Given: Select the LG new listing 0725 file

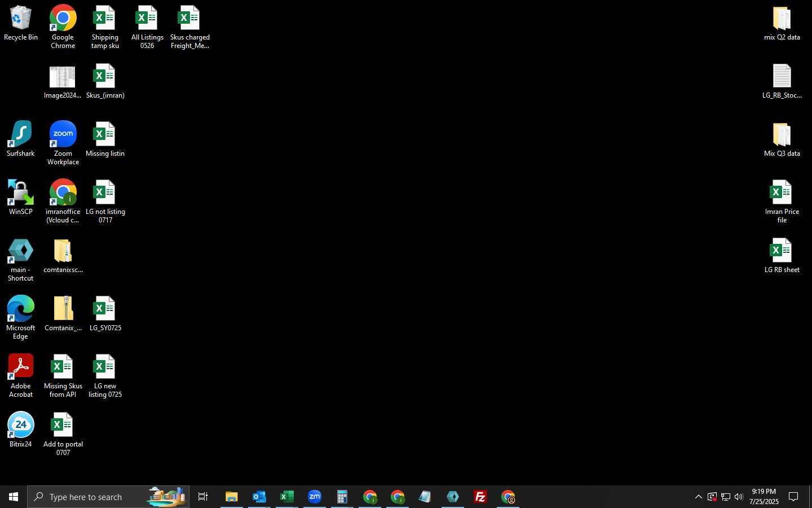Looking at the screenshot, I should click(105, 376).
